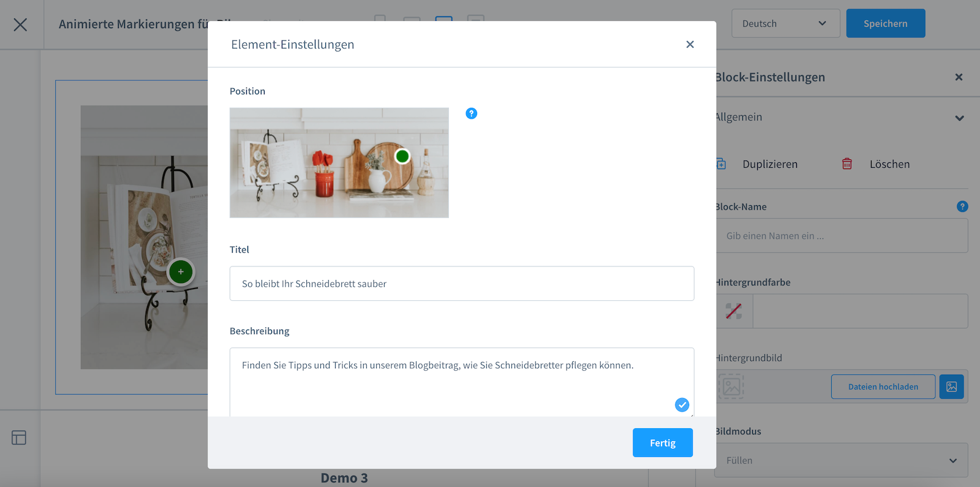Image resolution: width=980 pixels, height=487 pixels.
Task: Focus the Hintergrundfarbe value field
Action: point(860,311)
